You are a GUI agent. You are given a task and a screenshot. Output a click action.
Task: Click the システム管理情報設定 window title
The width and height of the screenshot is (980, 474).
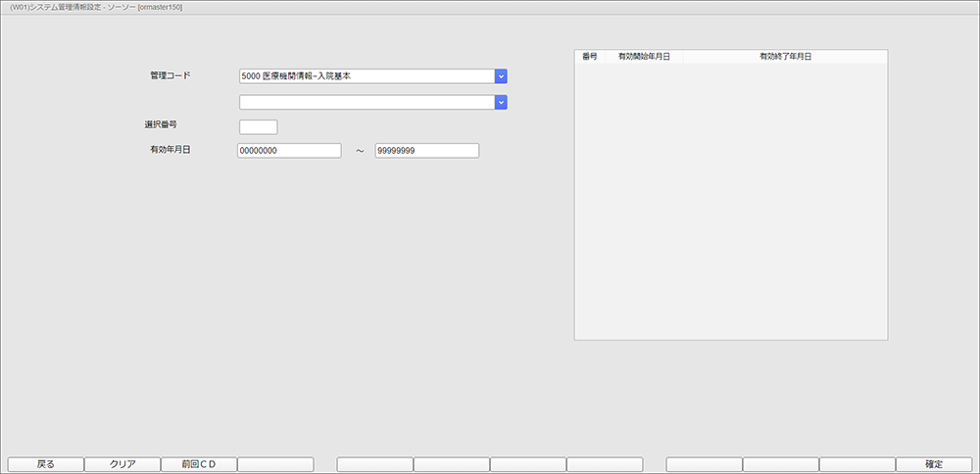point(95,7)
